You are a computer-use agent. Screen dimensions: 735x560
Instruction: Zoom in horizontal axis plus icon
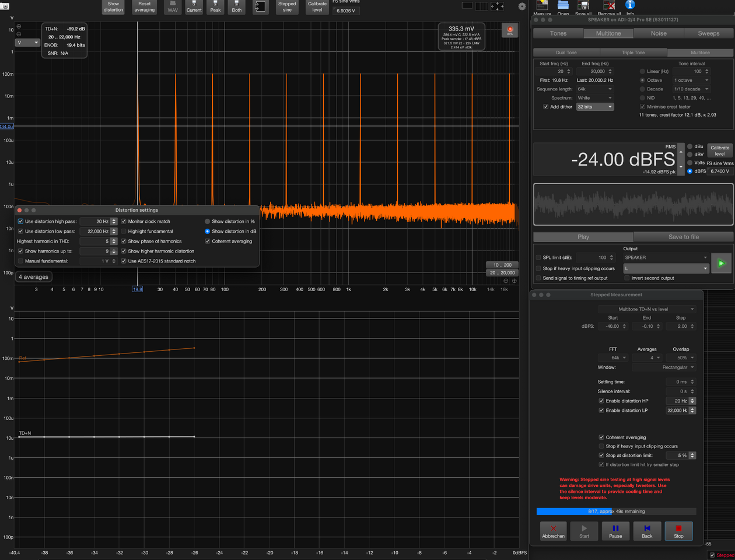click(x=514, y=281)
